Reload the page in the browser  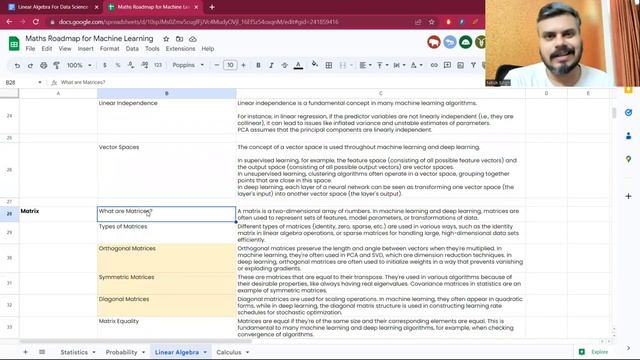pyautogui.click(x=36, y=22)
